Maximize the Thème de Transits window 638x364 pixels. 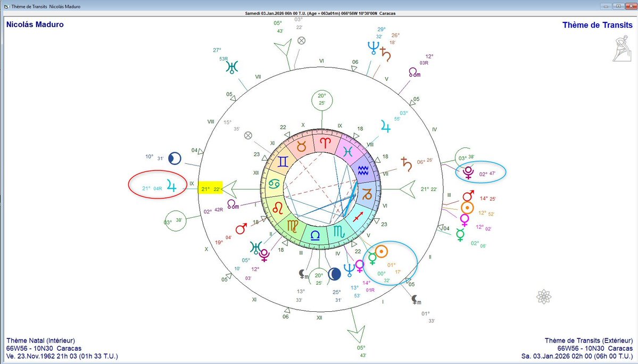[x=618, y=6]
